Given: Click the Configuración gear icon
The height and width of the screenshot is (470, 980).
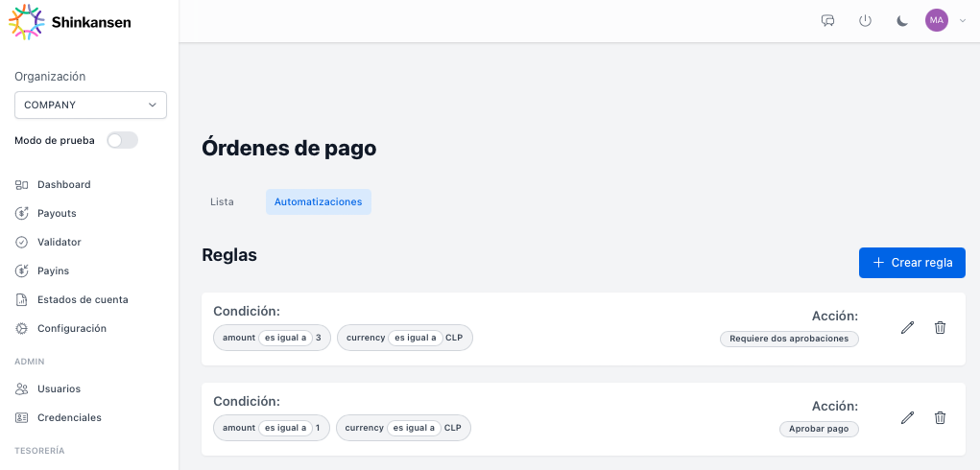Looking at the screenshot, I should (x=22, y=328).
